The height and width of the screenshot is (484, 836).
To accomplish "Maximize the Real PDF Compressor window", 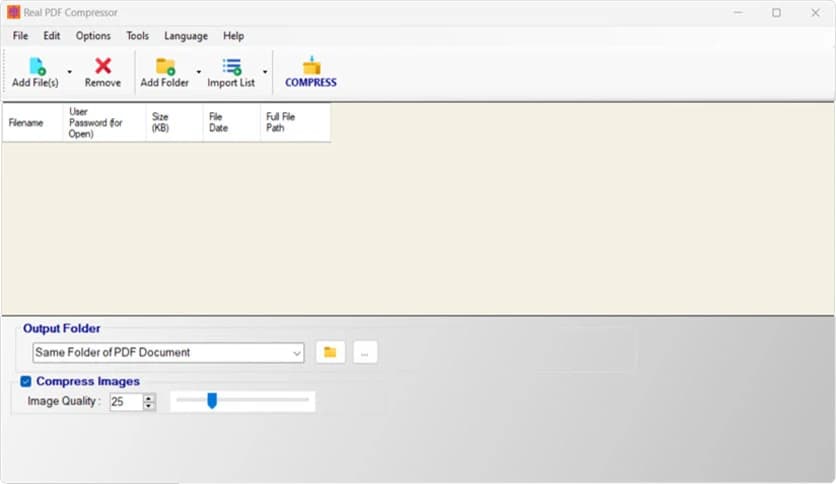I will (776, 12).
